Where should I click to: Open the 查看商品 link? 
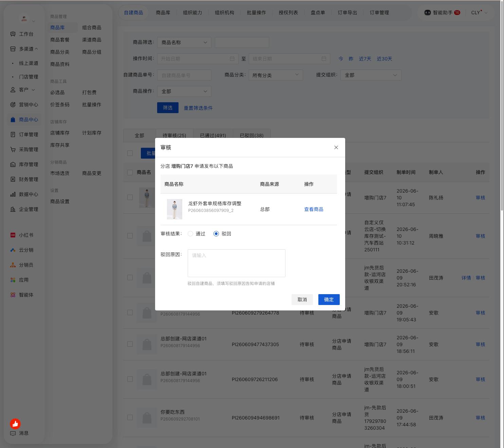click(x=314, y=209)
